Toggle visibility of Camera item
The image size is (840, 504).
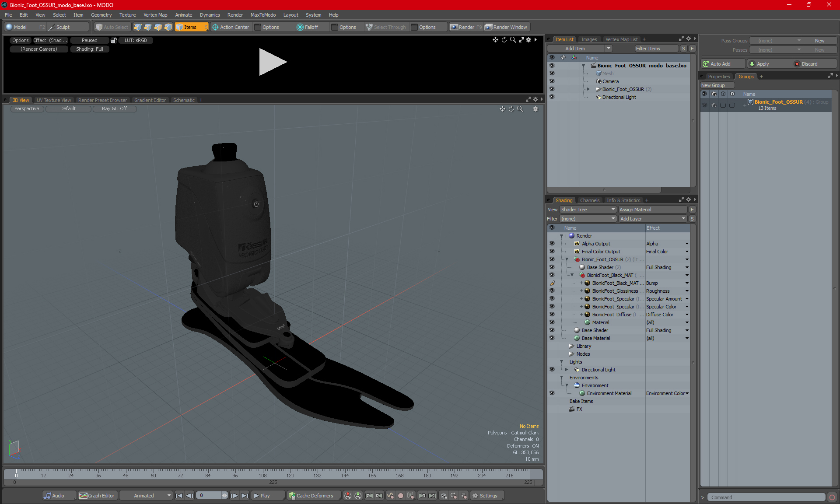pos(552,81)
